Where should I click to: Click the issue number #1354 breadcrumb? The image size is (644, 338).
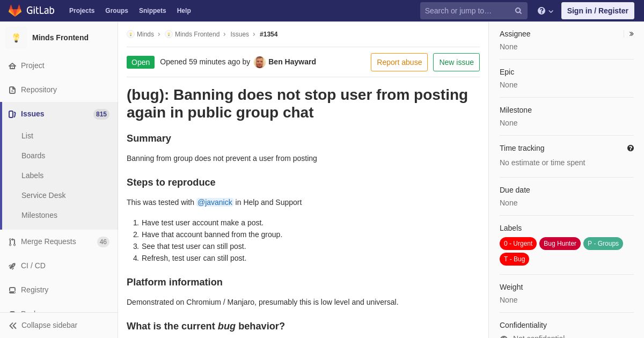coord(269,34)
